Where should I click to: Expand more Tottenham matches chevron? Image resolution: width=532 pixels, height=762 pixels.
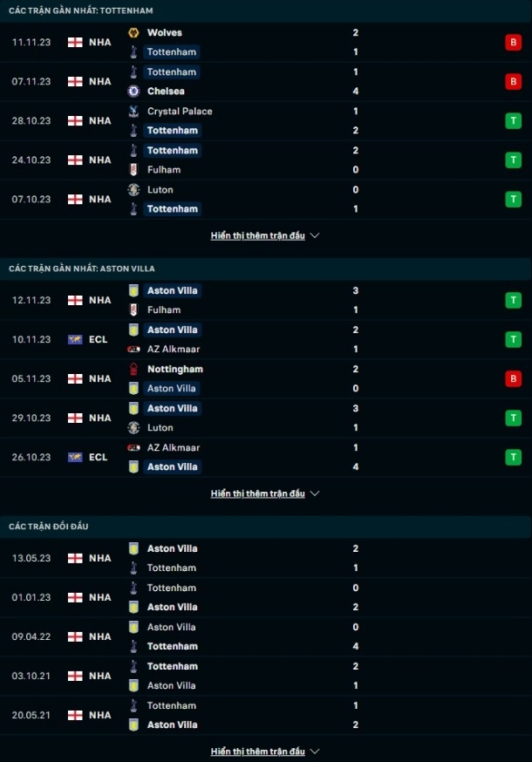coord(315,235)
